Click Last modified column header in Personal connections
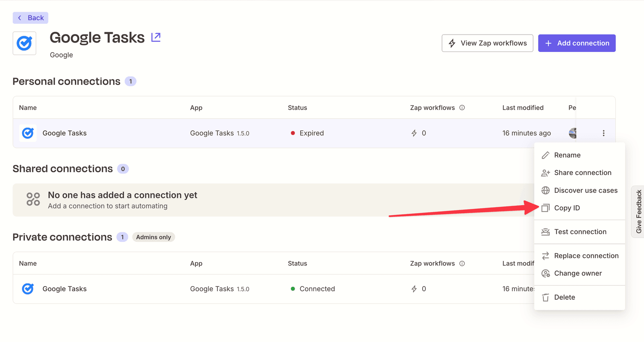The width and height of the screenshot is (644, 342). [523, 107]
